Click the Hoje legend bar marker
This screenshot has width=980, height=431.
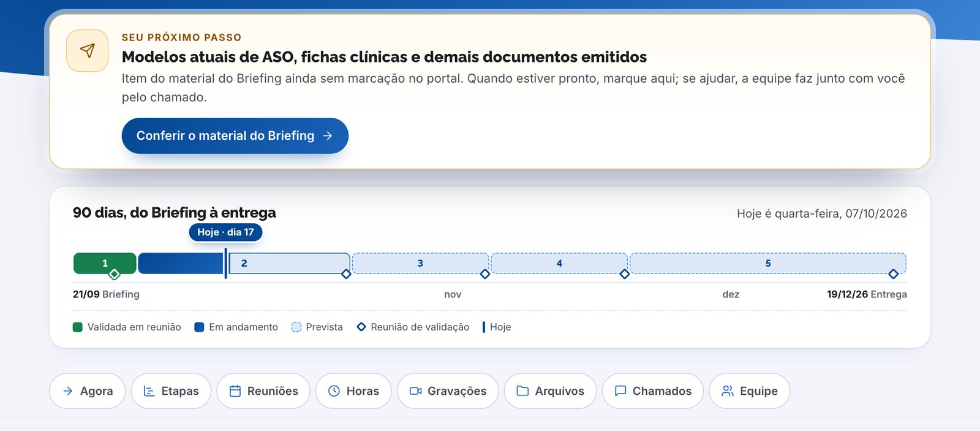click(484, 327)
